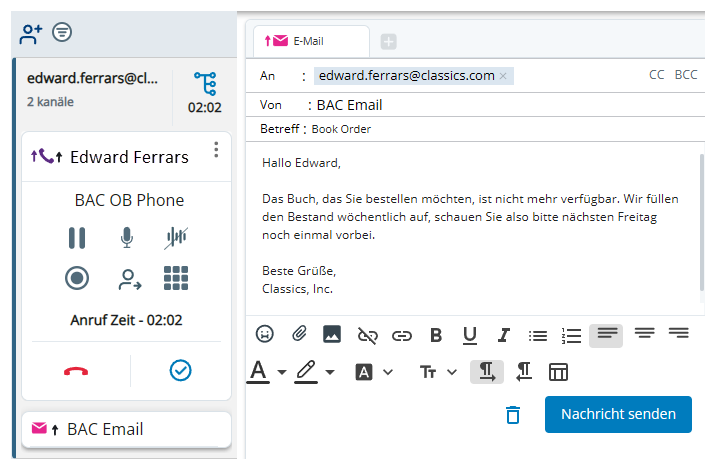The image size is (717, 471).
Task: Open the customer journey tree icon
Action: (x=205, y=83)
